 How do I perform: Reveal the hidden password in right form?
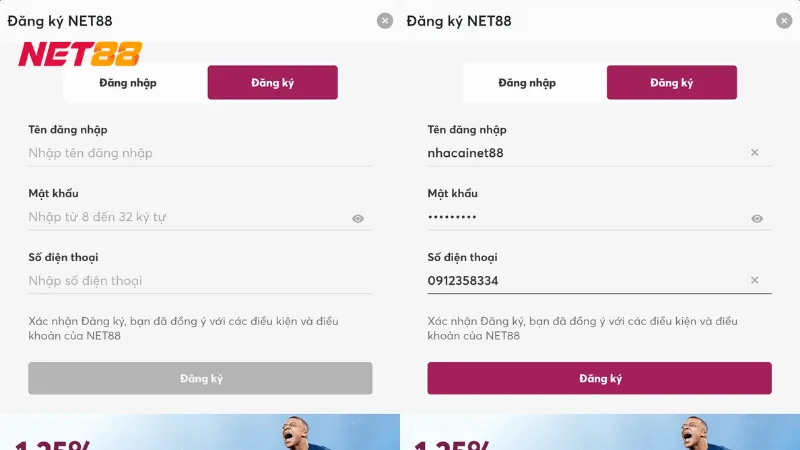coord(757,218)
